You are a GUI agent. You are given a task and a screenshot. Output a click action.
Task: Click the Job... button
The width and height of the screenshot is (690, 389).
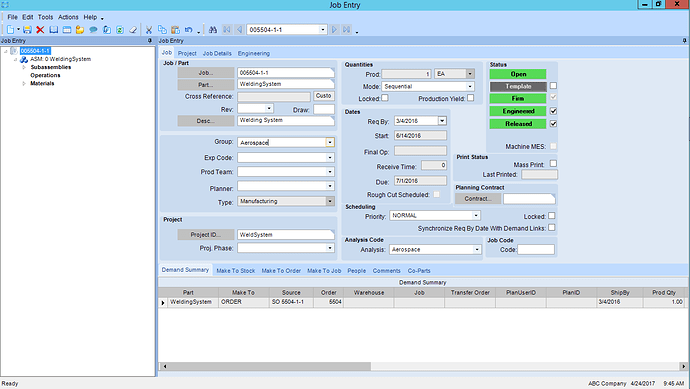pos(206,73)
